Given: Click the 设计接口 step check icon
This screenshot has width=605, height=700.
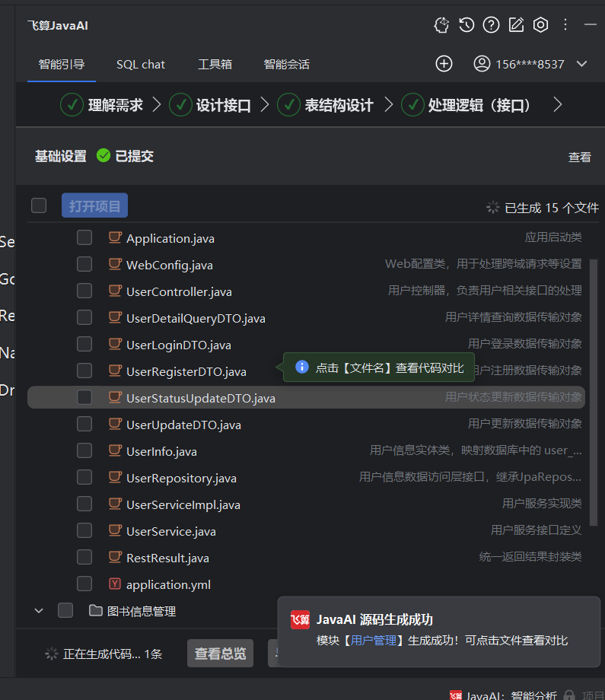Looking at the screenshot, I should click(180, 105).
